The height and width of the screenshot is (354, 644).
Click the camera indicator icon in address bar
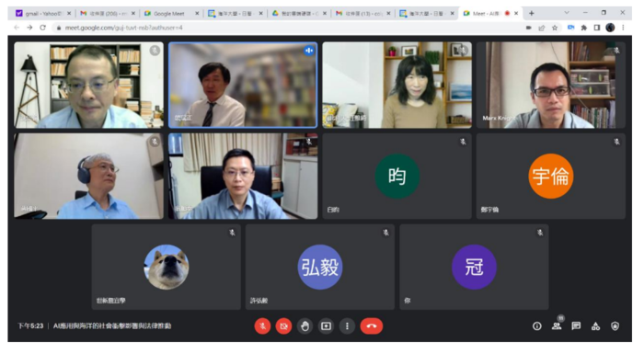(x=529, y=28)
